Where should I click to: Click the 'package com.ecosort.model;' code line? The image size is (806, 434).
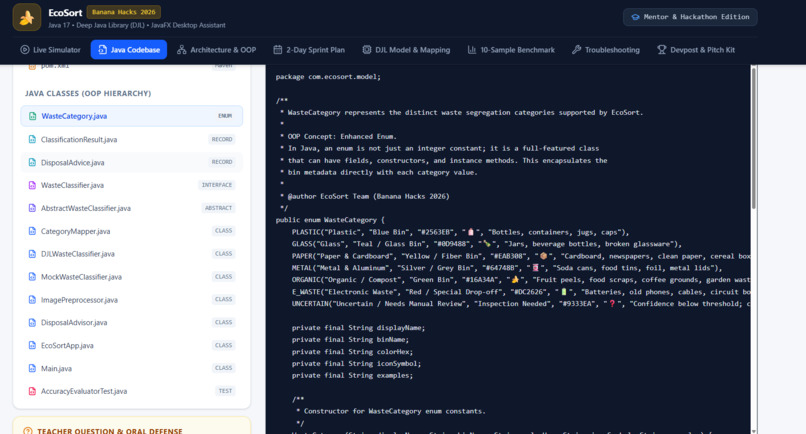(328, 77)
